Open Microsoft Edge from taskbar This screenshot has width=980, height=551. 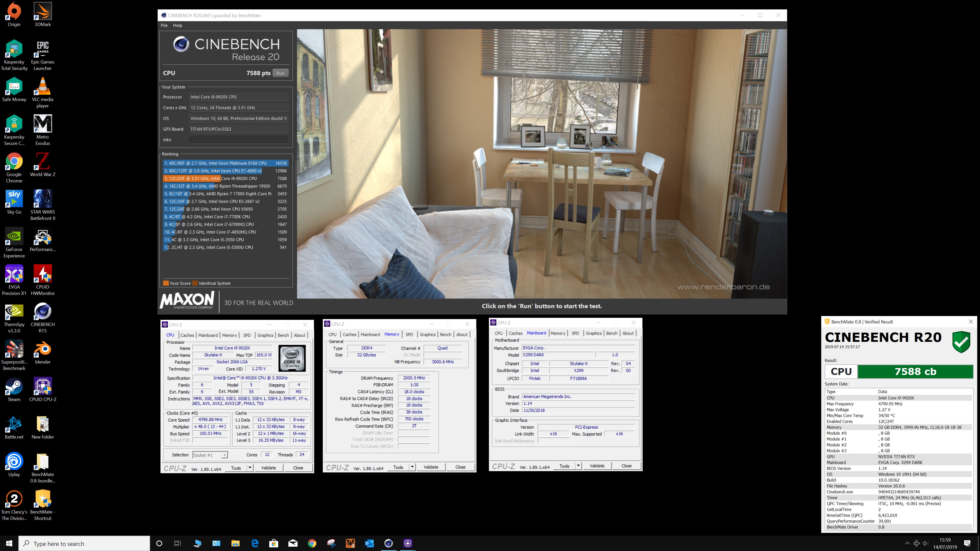coord(255,543)
